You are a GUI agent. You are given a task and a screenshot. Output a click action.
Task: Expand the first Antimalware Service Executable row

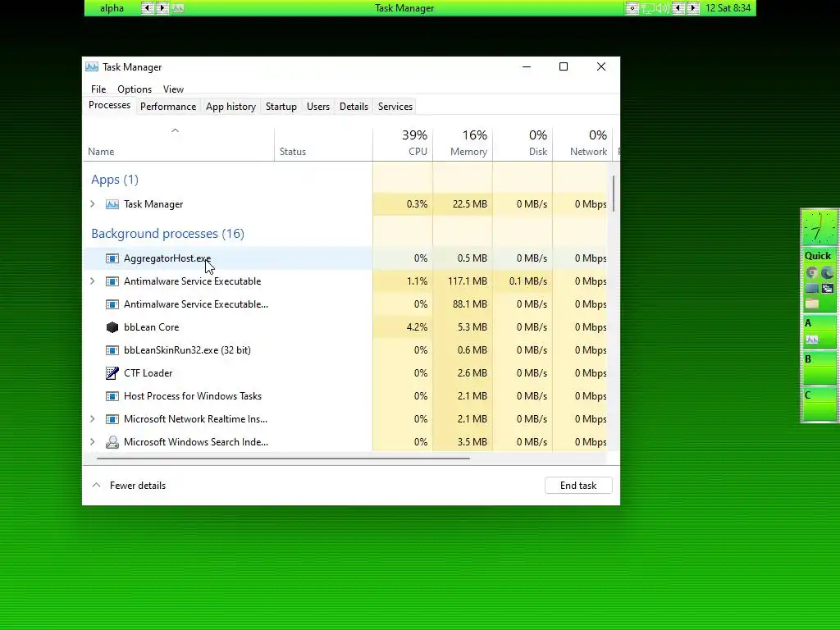(x=93, y=281)
